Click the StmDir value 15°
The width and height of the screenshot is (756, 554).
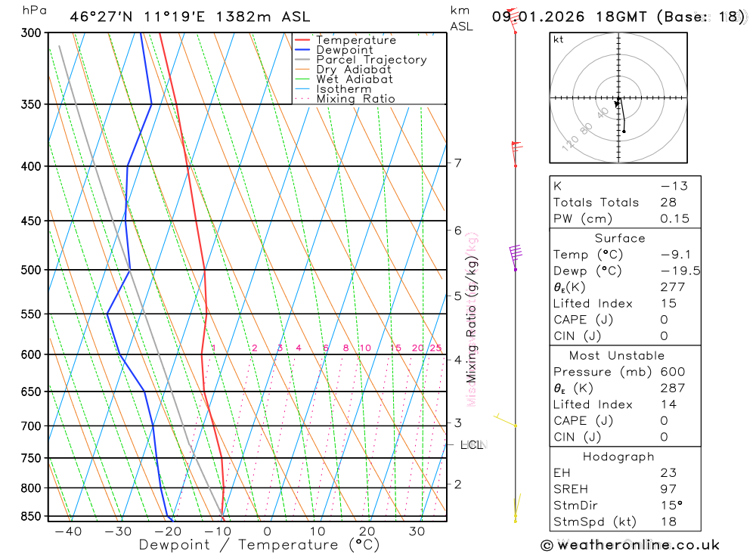671,506
